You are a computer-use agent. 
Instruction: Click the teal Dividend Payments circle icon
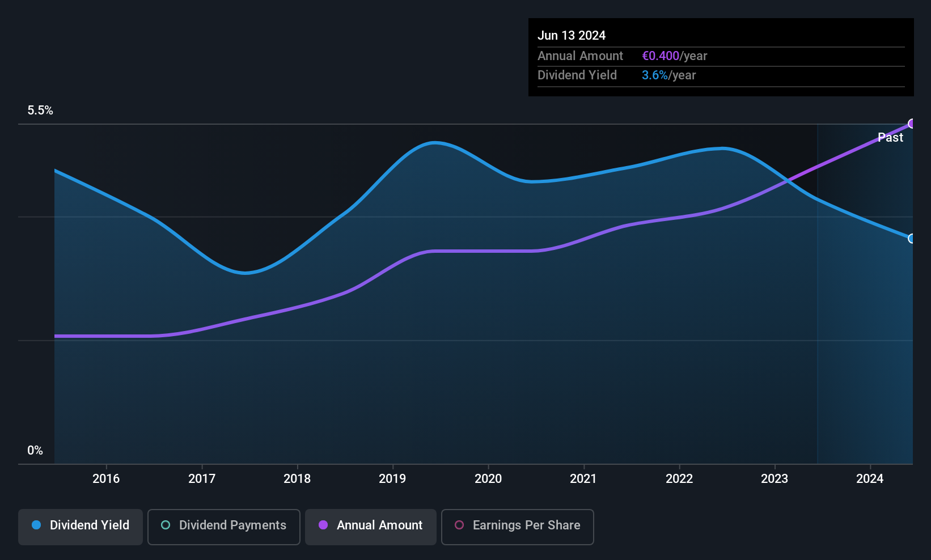(166, 525)
